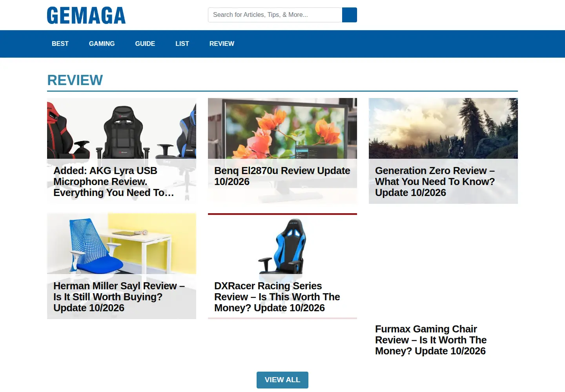The height and width of the screenshot is (392, 565).
Task: Click the REVIEW section heading
Action: (75, 80)
